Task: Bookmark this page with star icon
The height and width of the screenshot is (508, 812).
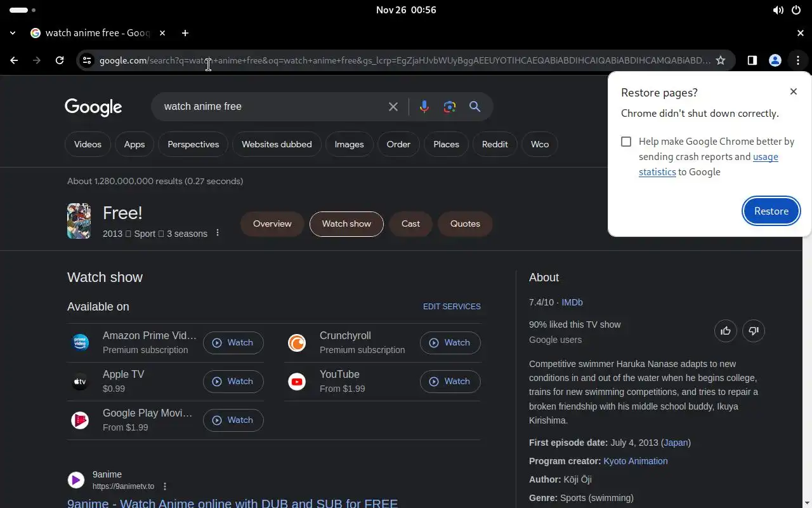Action: click(721, 60)
